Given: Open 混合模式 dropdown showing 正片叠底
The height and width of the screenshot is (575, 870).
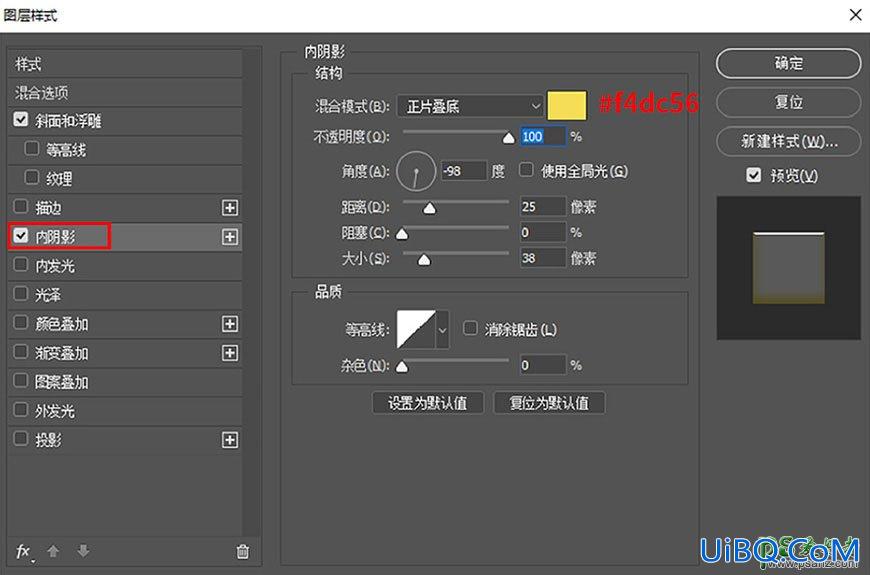Looking at the screenshot, I should (470, 106).
